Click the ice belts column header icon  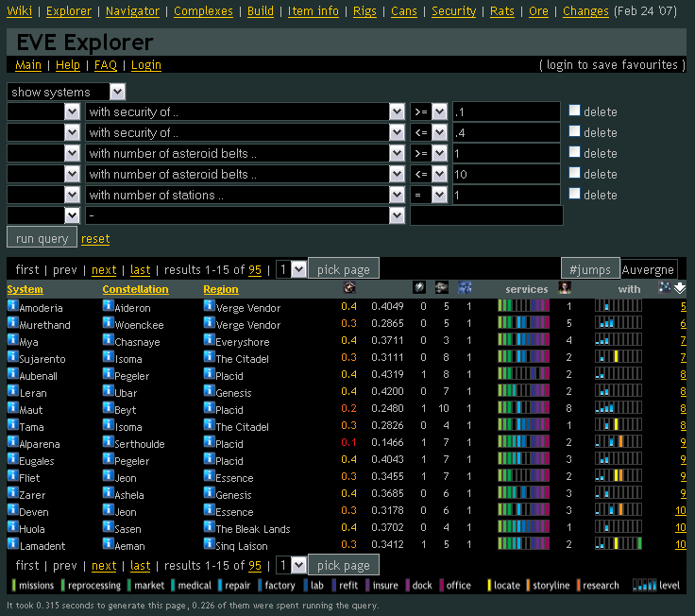click(x=419, y=288)
